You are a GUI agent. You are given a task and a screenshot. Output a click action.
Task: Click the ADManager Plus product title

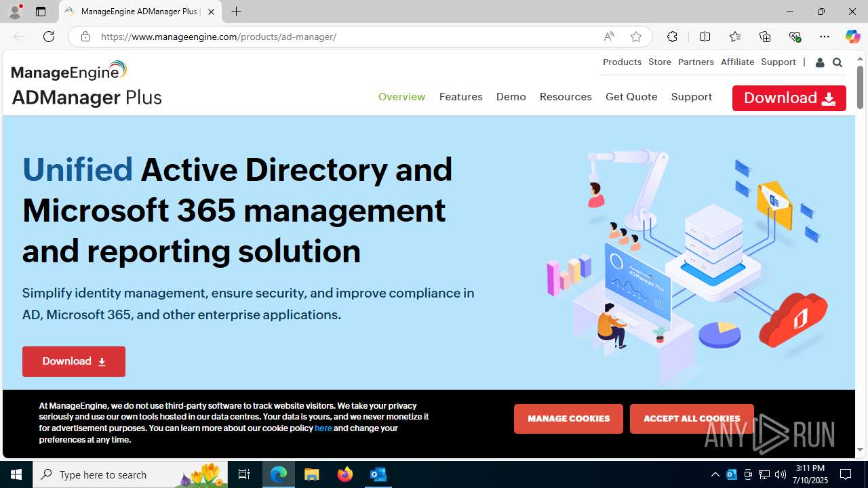tap(87, 98)
